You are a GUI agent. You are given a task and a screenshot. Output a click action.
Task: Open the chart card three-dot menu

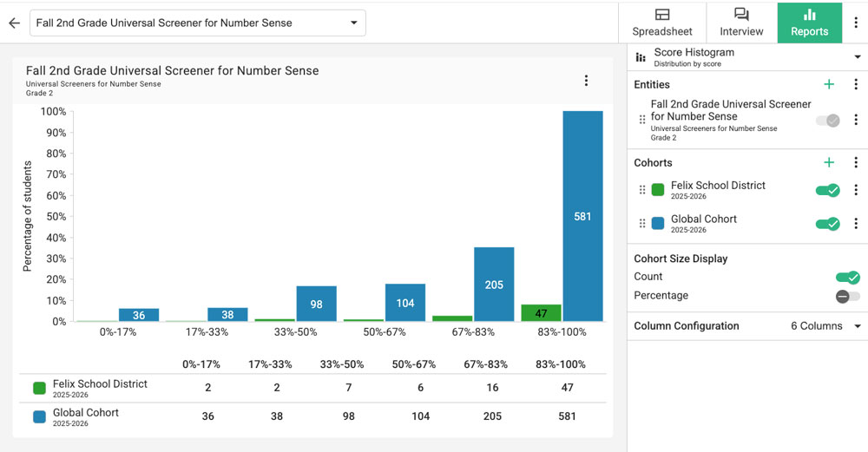click(586, 81)
